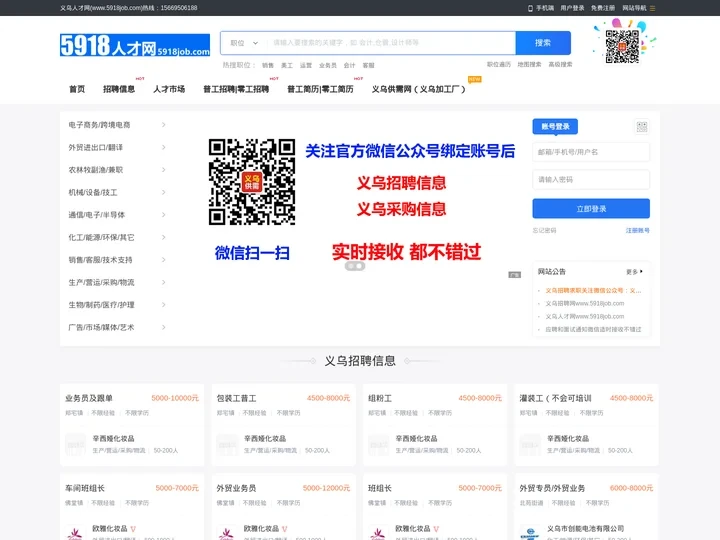Click the 义乌市创能电池有限公司 company logo

coord(530,533)
